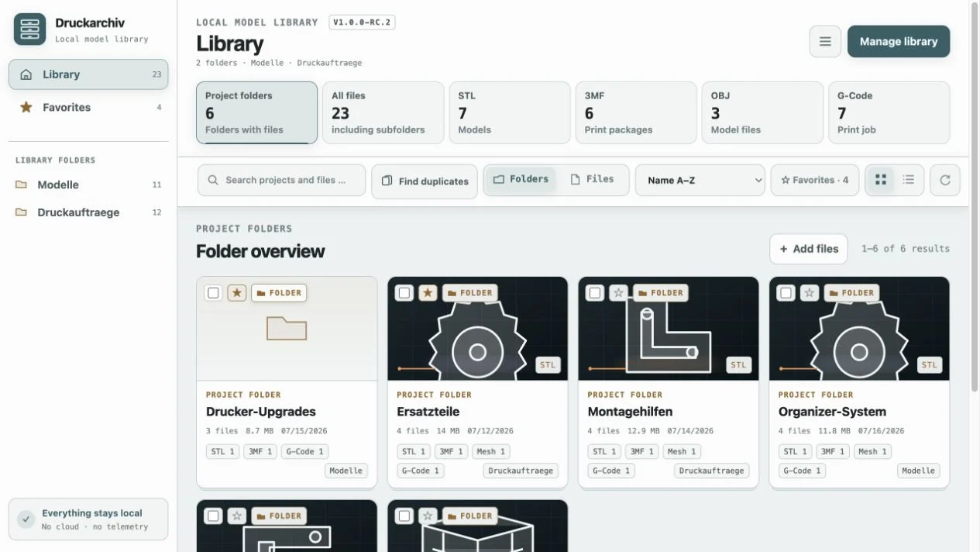The width and height of the screenshot is (980, 552).
Task: Unstar the Drucker-Upgrades folder
Action: click(x=237, y=293)
